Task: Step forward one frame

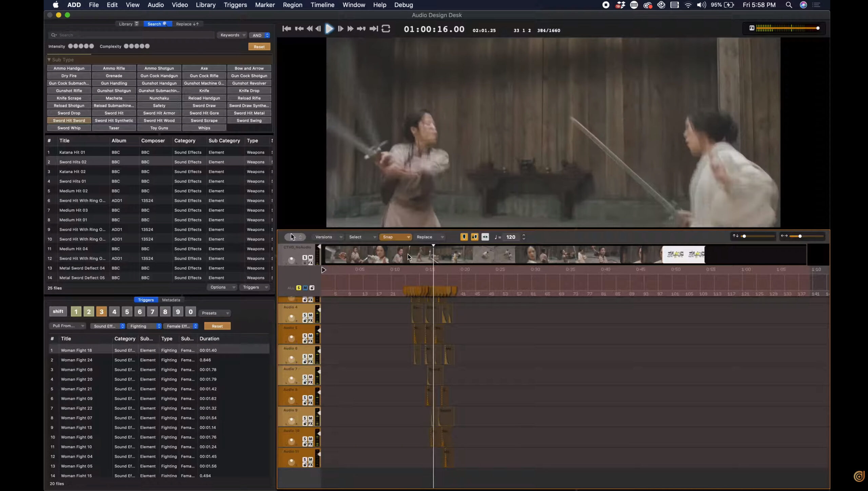Action: click(x=341, y=29)
